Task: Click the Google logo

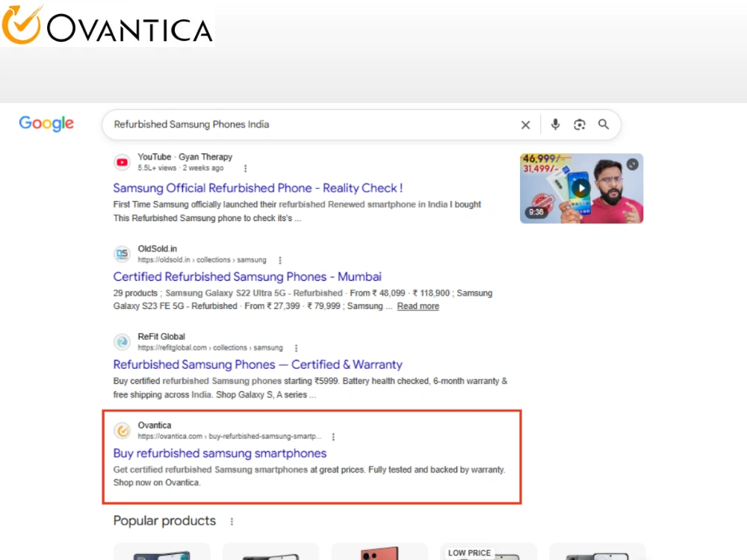Action: click(46, 123)
